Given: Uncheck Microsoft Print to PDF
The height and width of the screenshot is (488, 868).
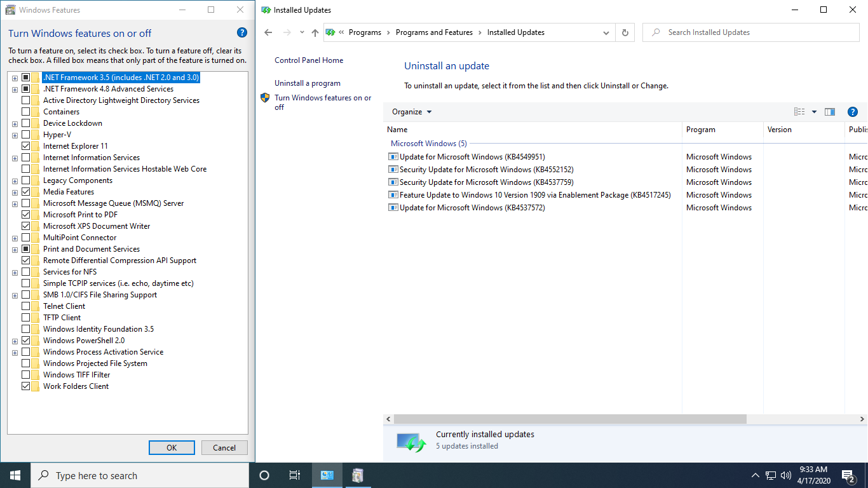Looking at the screenshot, I should pyautogui.click(x=26, y=215).
